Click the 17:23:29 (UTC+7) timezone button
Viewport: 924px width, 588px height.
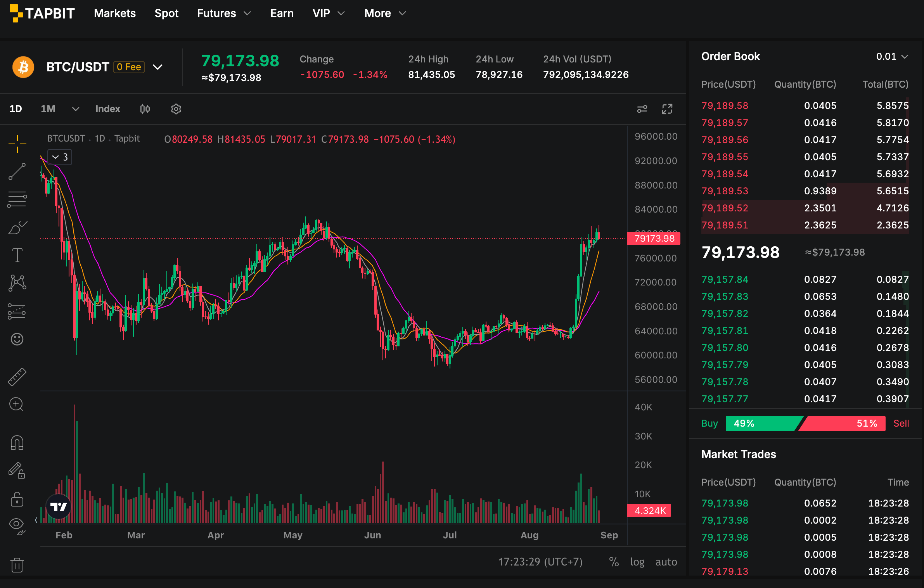(540, 562)
